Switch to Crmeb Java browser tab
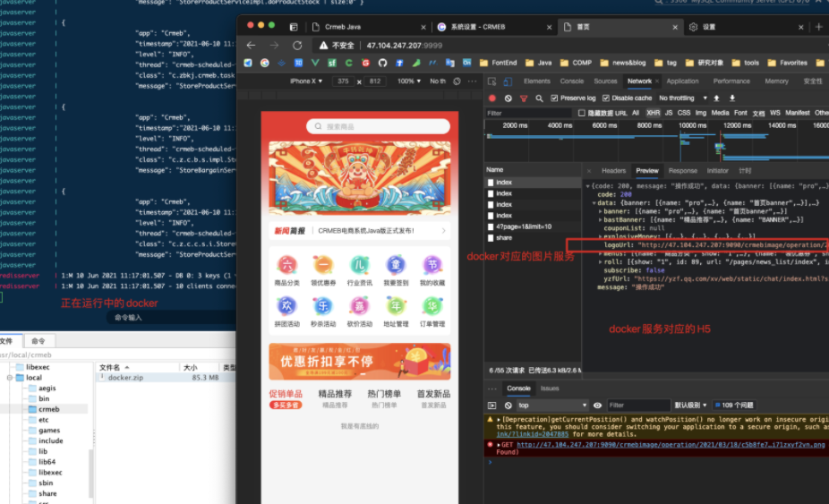829x504 pixels. tap(369, 27)
